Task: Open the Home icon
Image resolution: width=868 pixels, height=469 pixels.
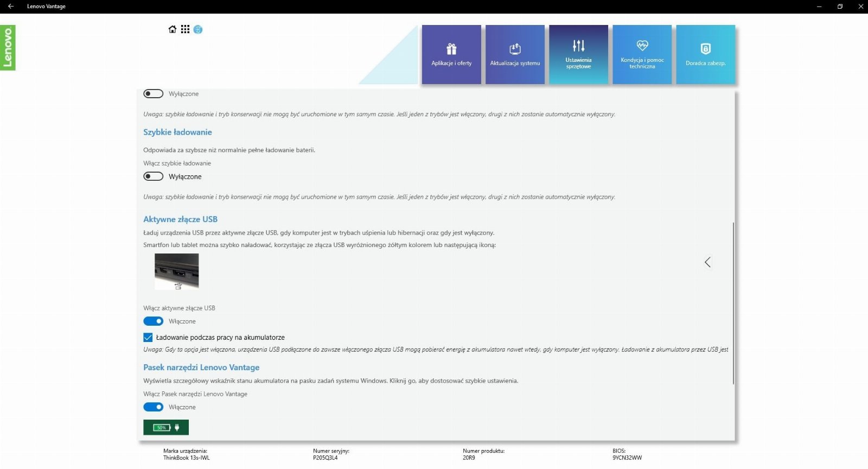Action: click(x=173, y=29)
